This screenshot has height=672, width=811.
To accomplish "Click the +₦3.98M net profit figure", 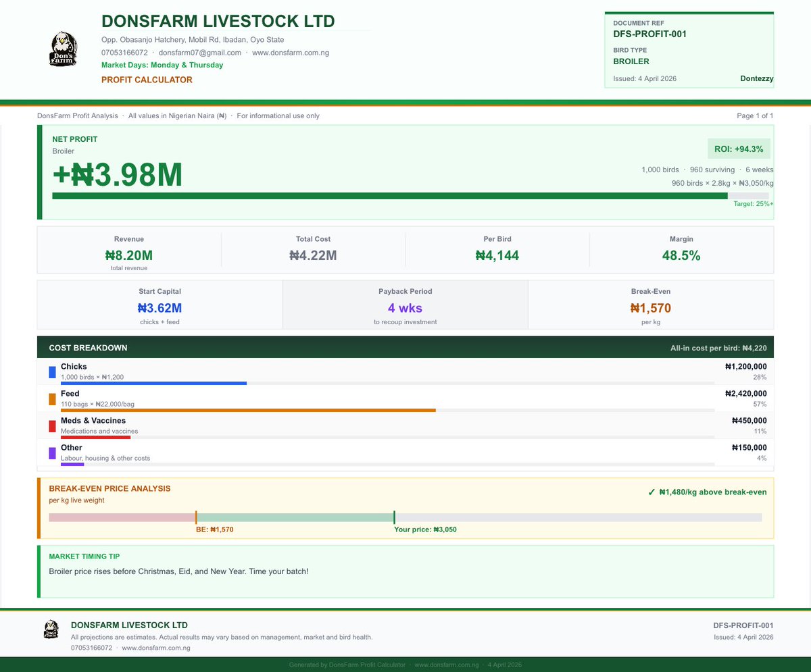I will [x=118, y=175].
